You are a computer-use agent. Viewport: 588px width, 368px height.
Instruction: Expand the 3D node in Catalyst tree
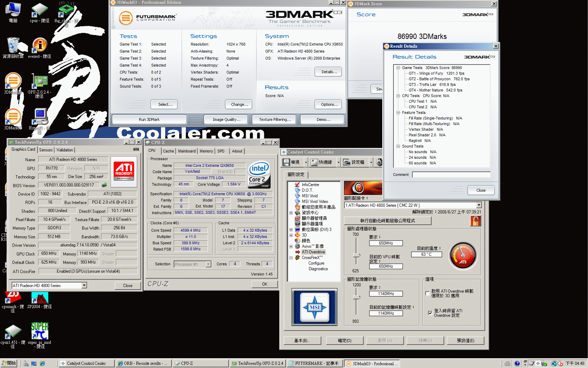[x=291, y=235]
